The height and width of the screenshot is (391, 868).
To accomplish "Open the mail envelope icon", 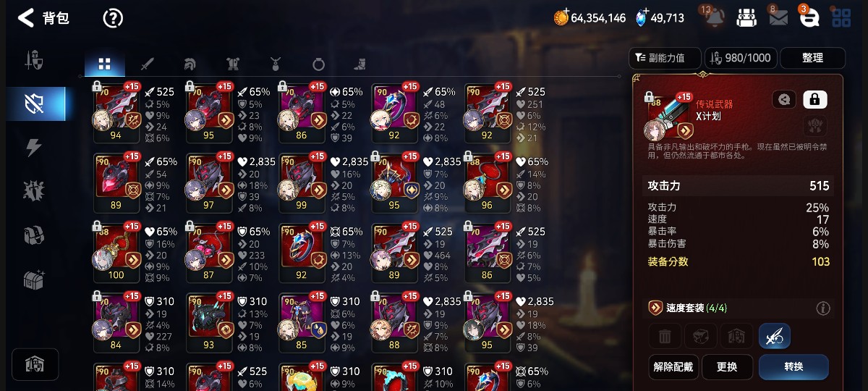I will coord(778,18).
